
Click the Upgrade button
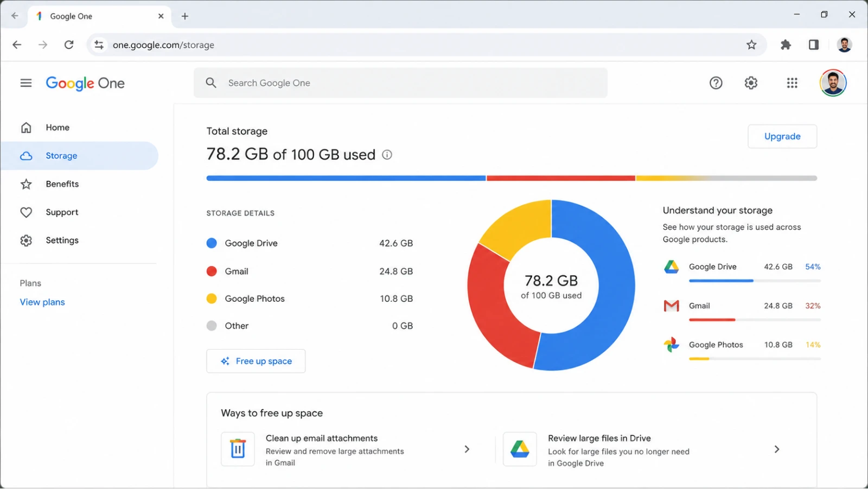click(782, 136)
